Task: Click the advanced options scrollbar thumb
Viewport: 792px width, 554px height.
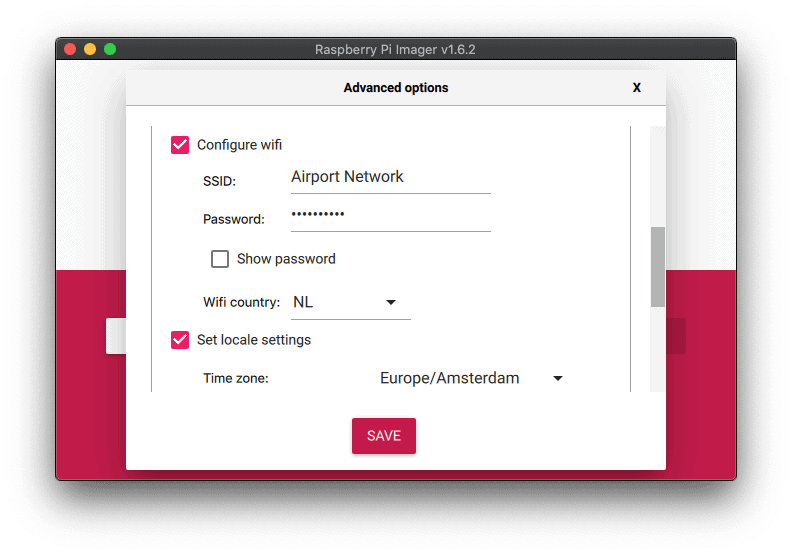Action: tap(658, 267)
